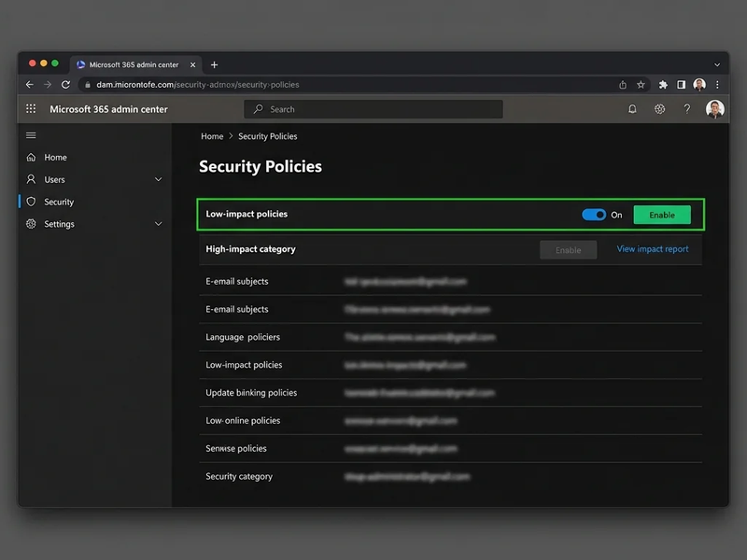Reload the page using the refresh icon

tap(64, 84)
